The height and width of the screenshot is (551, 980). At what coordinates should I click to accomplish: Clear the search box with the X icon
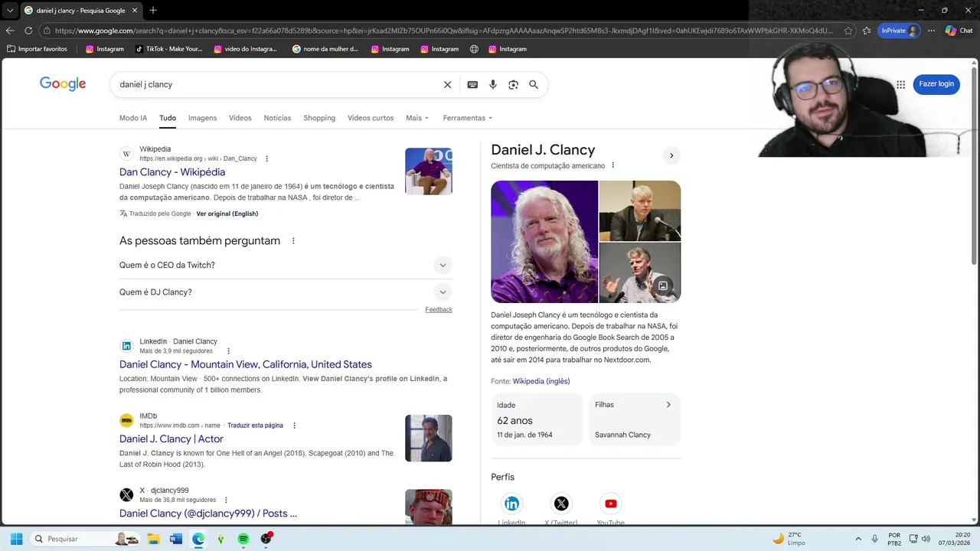(x=448, y=85)
